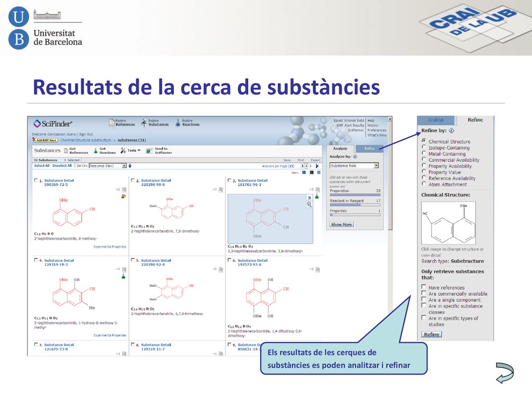532x399 pixels.
Task: Click Refine by info icon
Action: click(x=451, y=130)
